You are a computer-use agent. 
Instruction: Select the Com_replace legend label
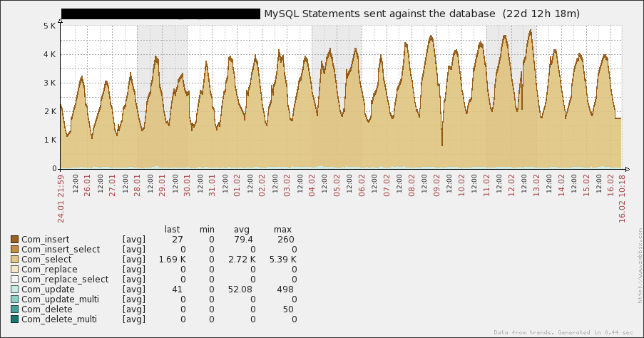(49, 270)
